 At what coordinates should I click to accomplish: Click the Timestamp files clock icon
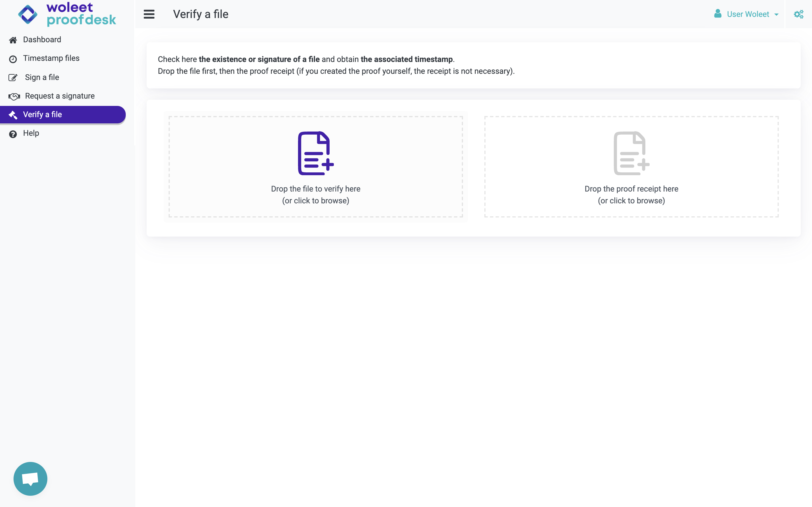click(13, 59)
